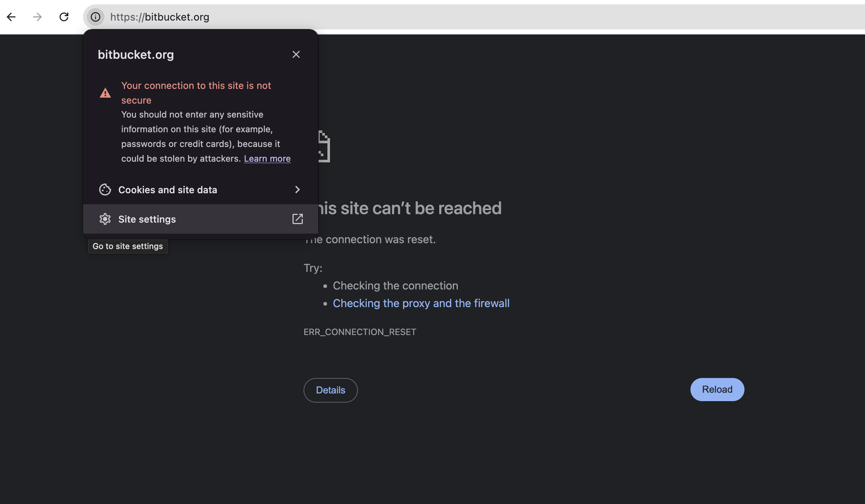This screenshot has width=865, height=504.
Task: Click Checking the proxy and the firewall link
Action: 421,303
